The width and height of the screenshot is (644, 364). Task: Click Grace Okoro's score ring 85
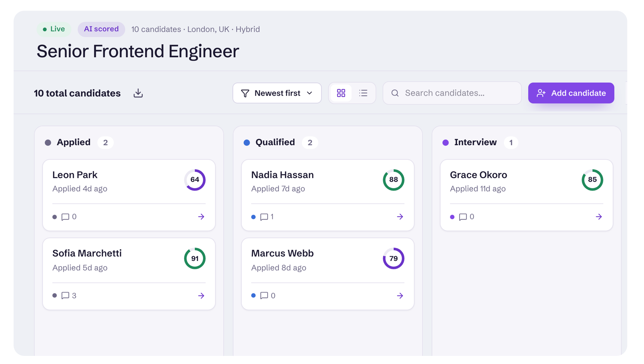[x=592, y=180]
